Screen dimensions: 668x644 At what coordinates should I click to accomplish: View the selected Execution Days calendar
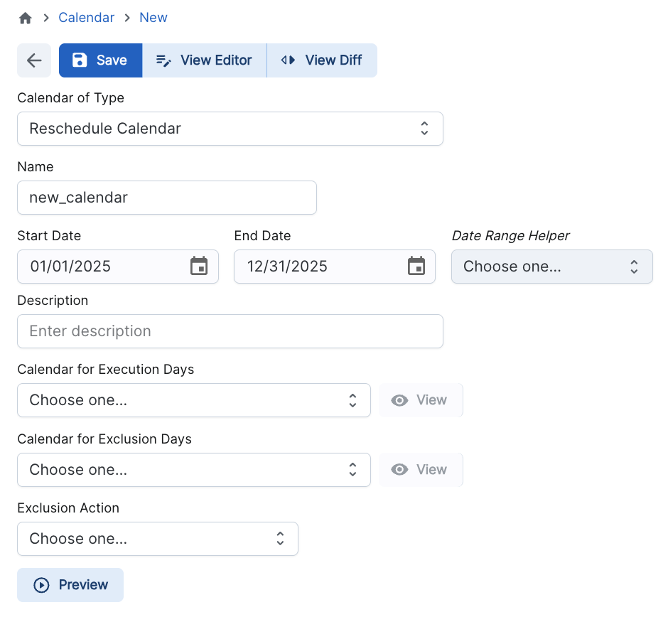tap(421, 400)
